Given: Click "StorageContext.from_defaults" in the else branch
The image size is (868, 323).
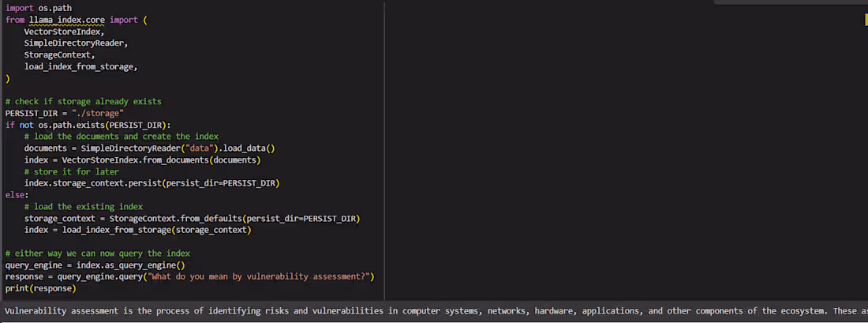Looking at the screenshot, I should pyautogui.click(x=175, y=218).
